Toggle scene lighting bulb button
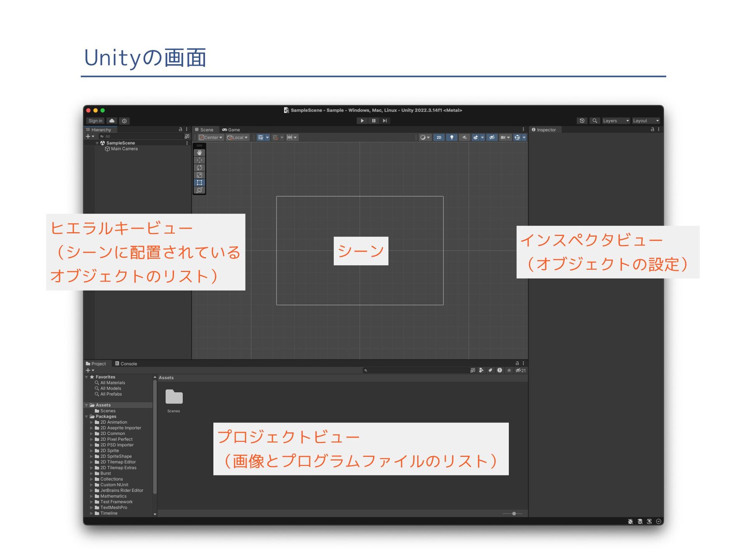Viewport: 747px width, 560px height. click(x=451, y=138)
